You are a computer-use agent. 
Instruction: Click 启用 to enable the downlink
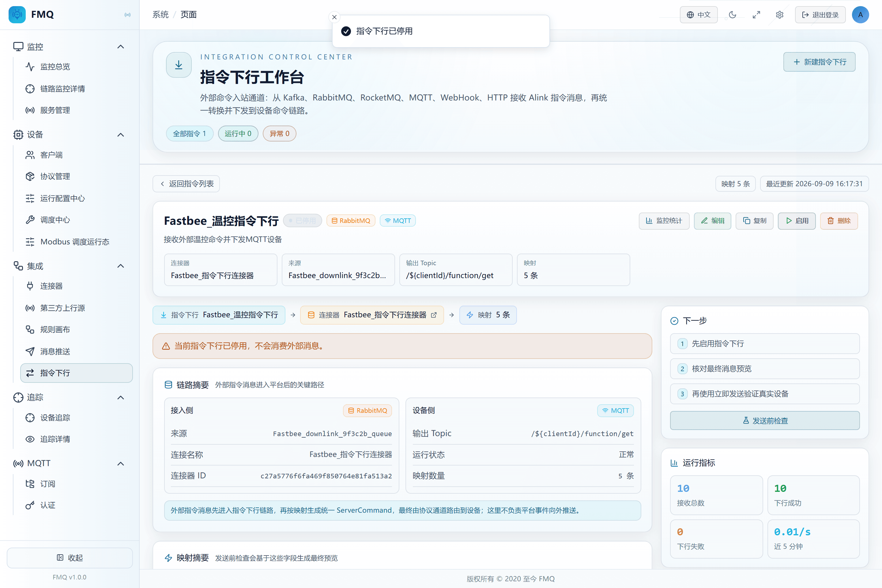coord(797,221)
